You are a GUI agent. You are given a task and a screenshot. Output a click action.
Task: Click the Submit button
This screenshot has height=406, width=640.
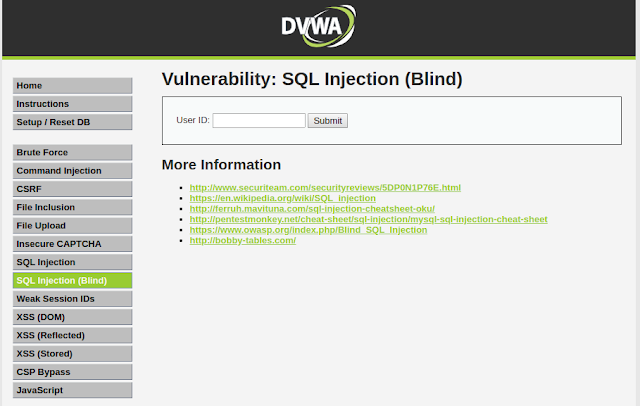coord(328,120)
